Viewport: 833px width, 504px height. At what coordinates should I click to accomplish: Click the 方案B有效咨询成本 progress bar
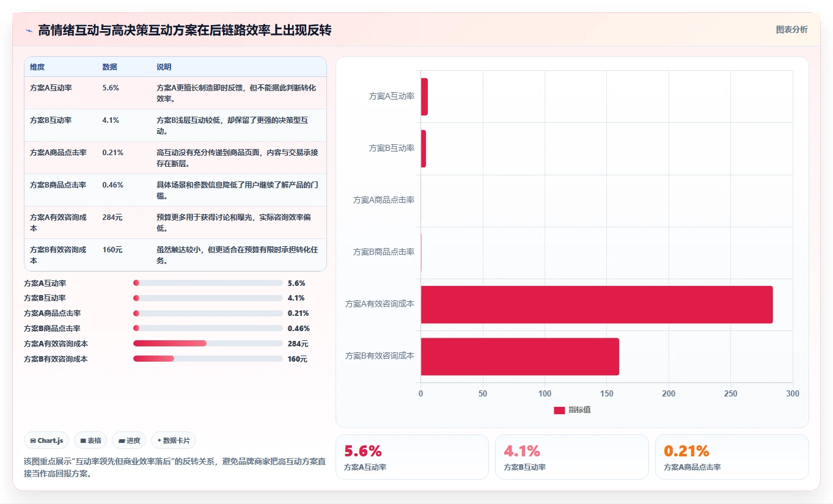click(x=208, y=359)
